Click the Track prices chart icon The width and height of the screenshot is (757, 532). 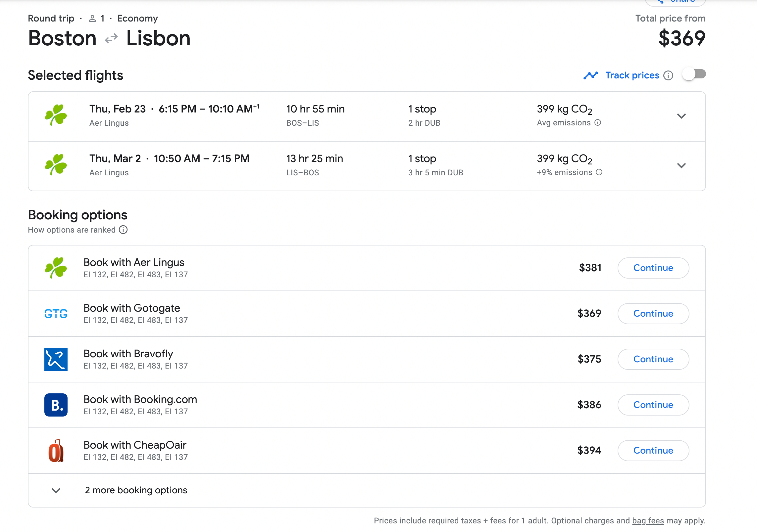590,75
